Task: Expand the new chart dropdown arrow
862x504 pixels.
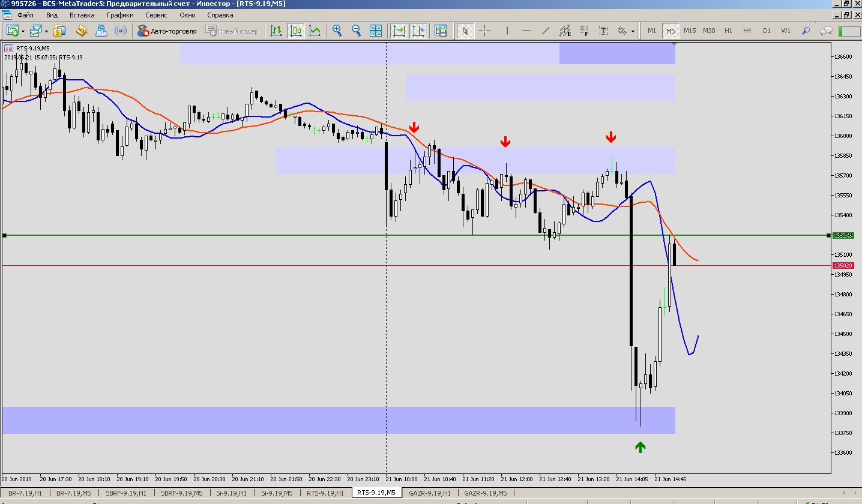Action: tap(23, 31)
